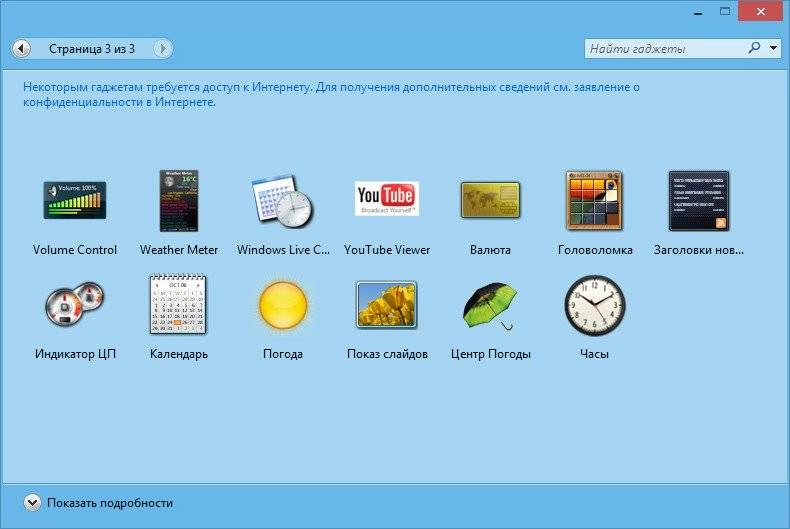
Task: Maximize the gadgets window
Action: click(x=725, y=11)
